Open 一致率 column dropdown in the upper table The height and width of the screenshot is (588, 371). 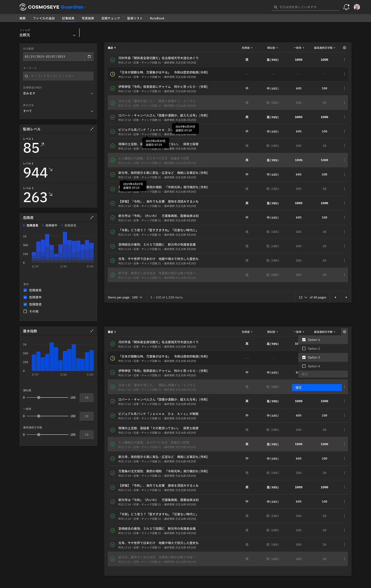tap(299, 48)
